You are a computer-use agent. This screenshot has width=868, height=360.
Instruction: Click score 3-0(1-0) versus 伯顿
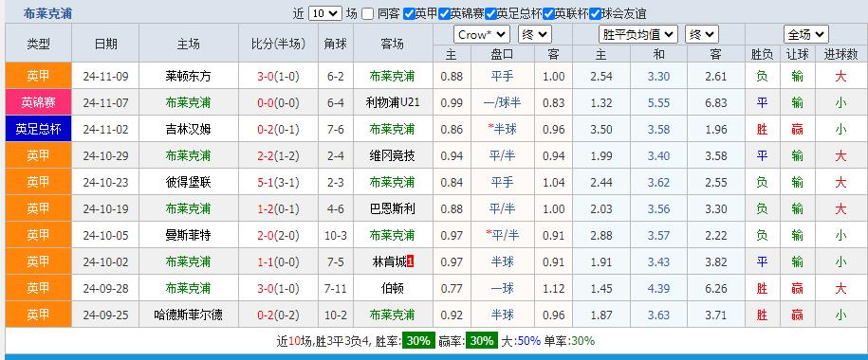point(278,288)
